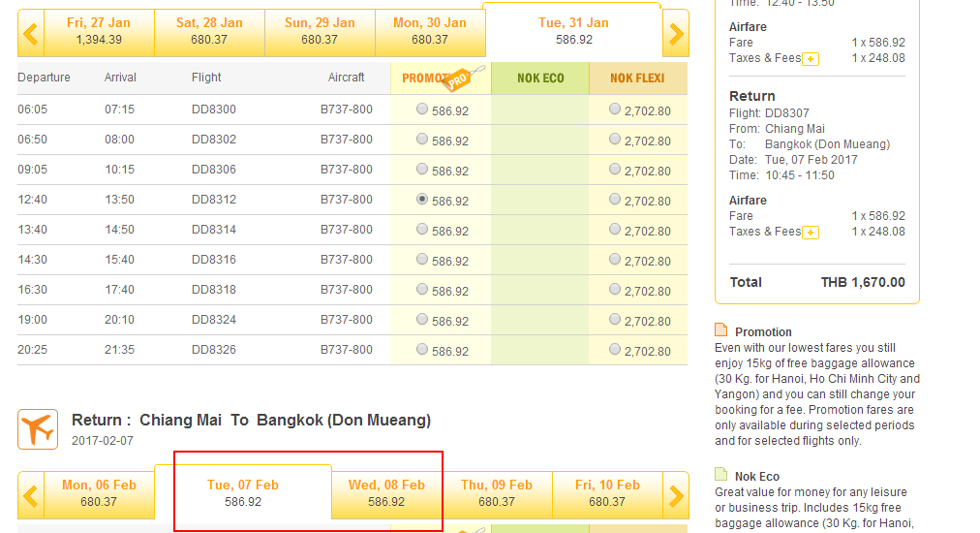Click the PROMOTION column header
The width and height of the screenshot is (980, 533).
pos(441,78)
